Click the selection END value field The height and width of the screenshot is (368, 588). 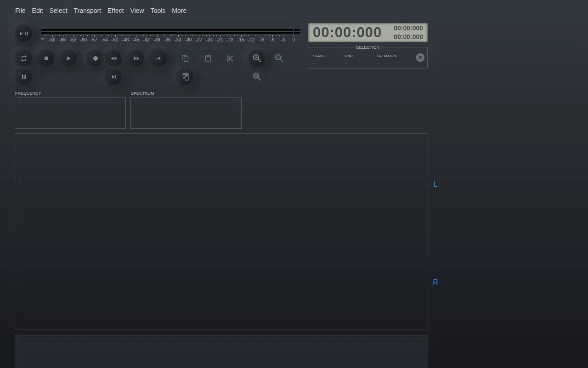click(346, 63)
